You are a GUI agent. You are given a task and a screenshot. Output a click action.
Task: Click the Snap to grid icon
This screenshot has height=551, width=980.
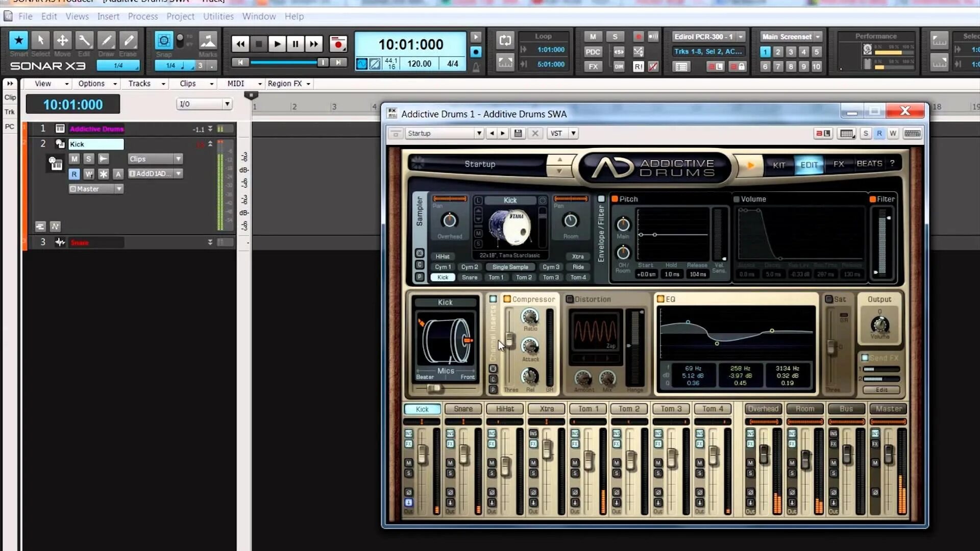[163, 40]
